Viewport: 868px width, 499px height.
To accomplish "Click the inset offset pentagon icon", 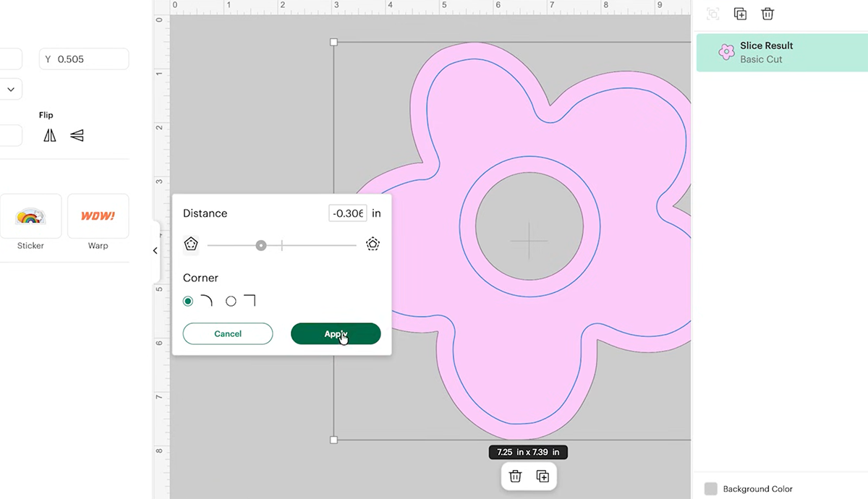I will (x=190, y=244).
